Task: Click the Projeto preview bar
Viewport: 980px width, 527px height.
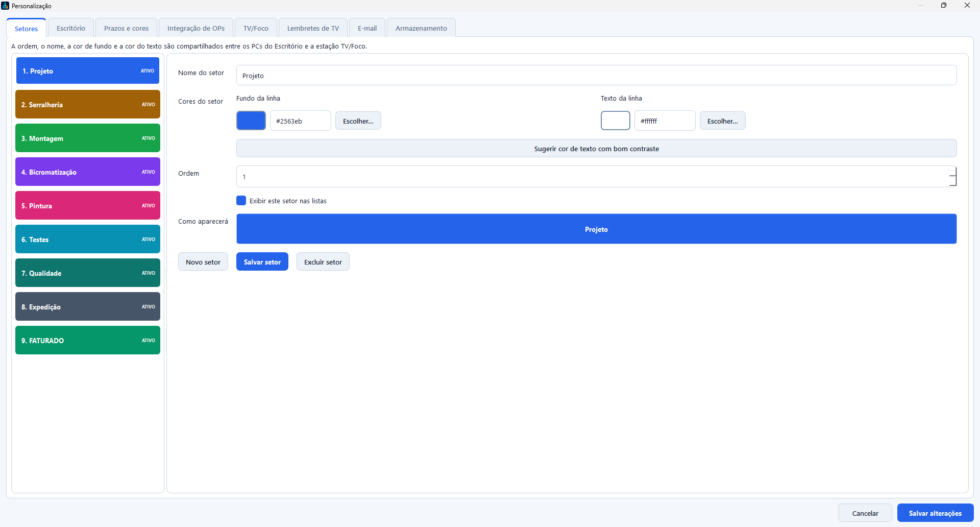Action: 596,229
